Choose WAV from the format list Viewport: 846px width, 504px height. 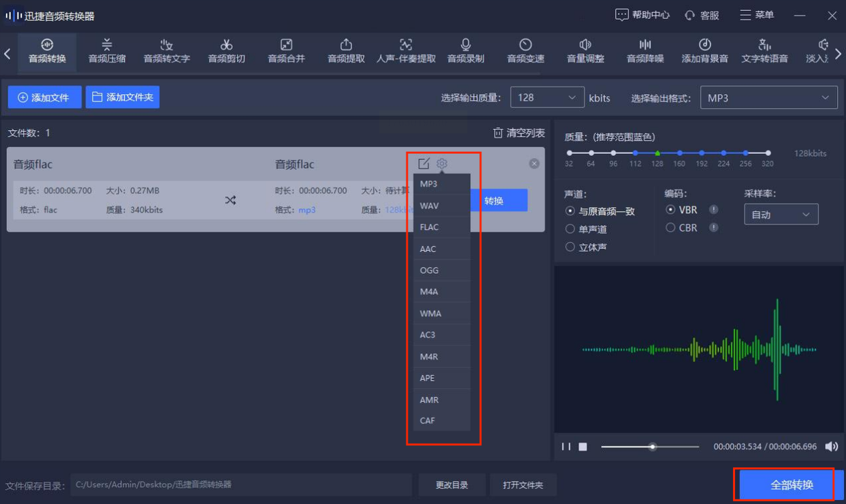click(x=429, y=206)
